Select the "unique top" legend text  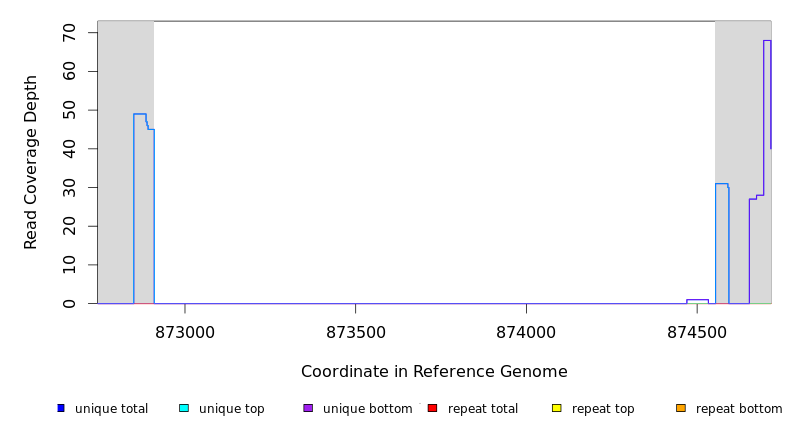(232, 409)
